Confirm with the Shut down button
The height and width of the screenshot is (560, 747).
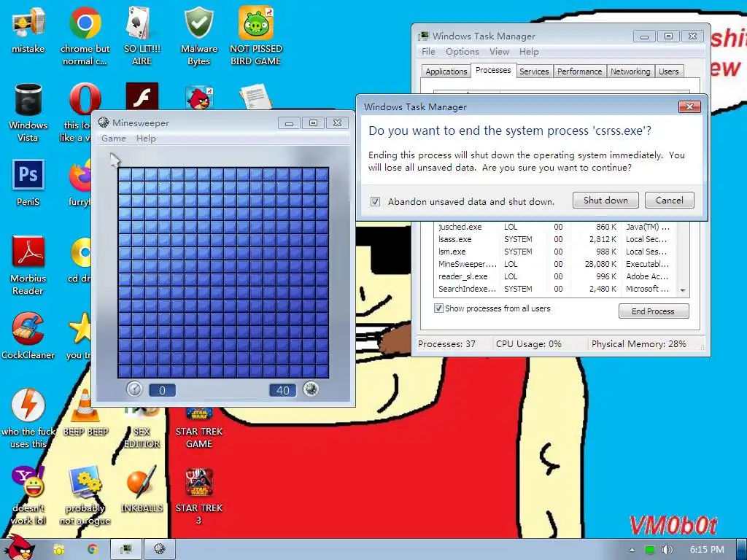(605, 201)
